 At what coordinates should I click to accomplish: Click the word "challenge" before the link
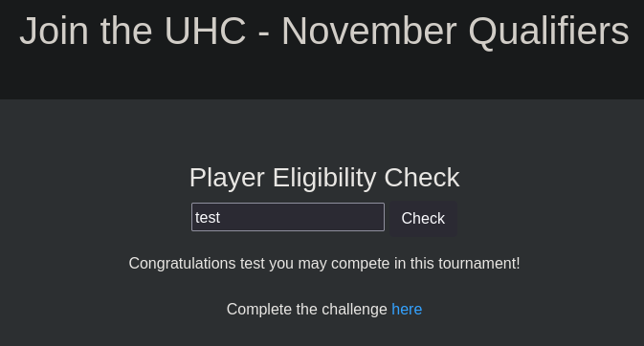(354, 309)
